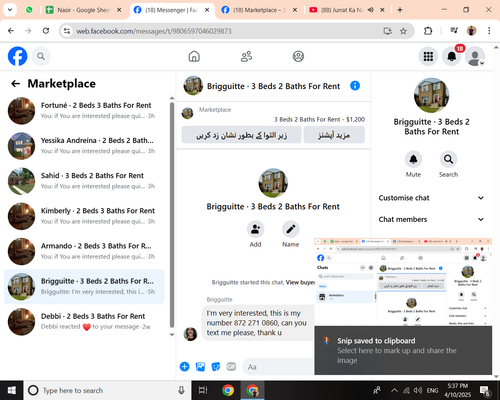Open the Chrome three-dot menu
The width and height of the screenshot is (500, 400).
489,31
